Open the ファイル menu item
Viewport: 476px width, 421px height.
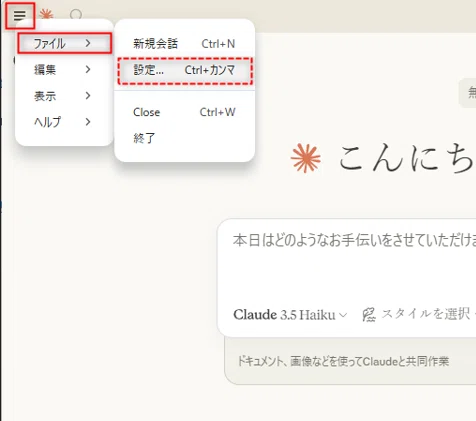64,43
